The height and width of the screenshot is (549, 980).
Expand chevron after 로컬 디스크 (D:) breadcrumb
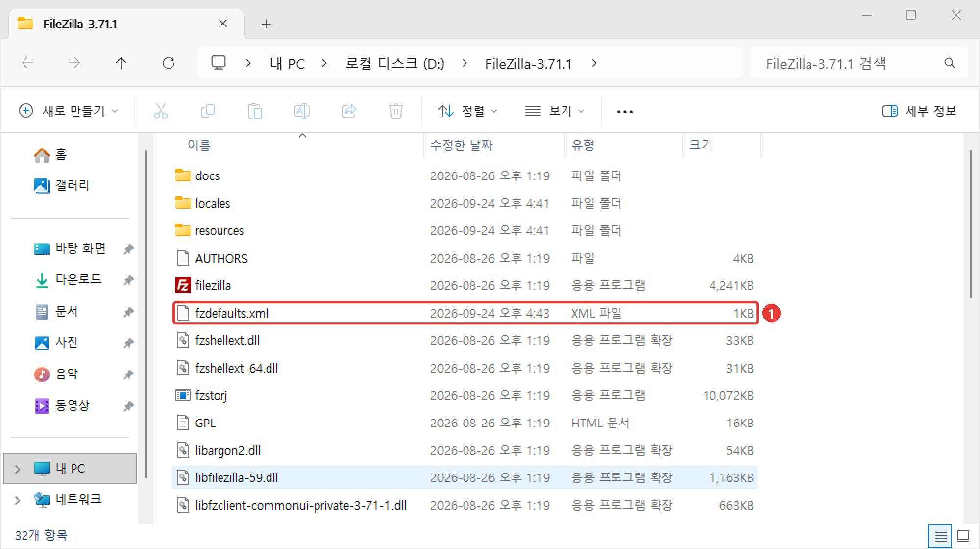tap(465, 63)
